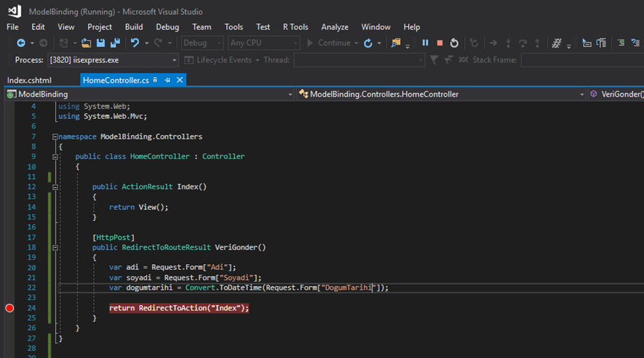The image size is (644, 358).
Task: Open the Project menu
Action: [x=100, y=26]
